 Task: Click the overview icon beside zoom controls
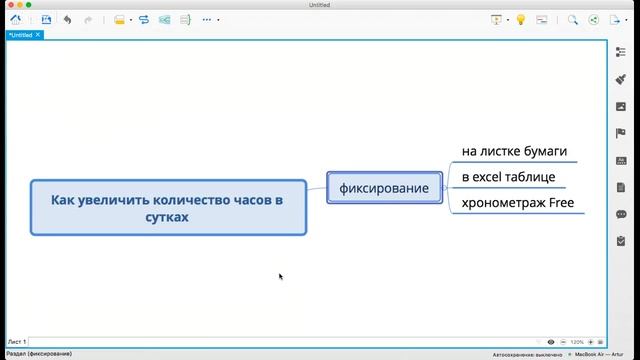600,342
